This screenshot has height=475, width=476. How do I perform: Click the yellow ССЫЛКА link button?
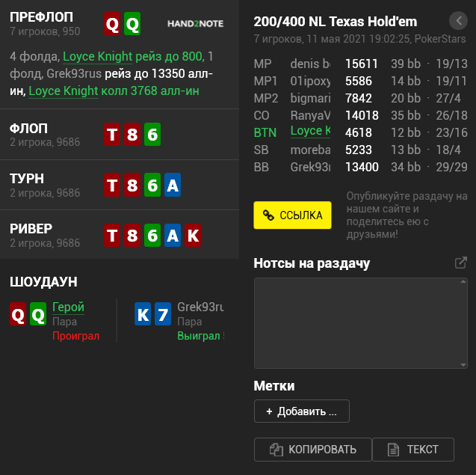[x=292, y=215]
